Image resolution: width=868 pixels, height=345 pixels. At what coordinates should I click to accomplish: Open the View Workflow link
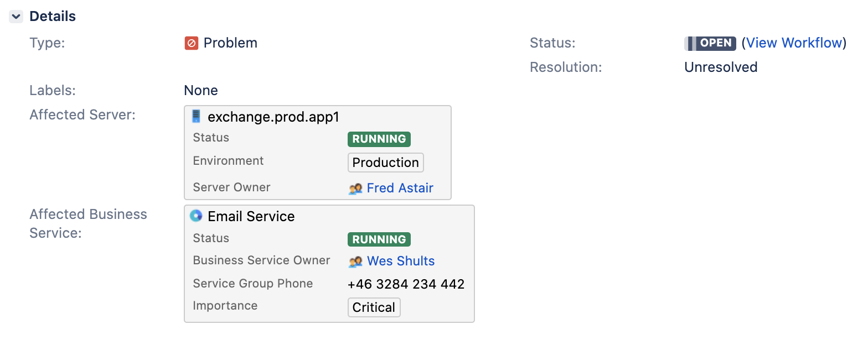tap(794, 43)
